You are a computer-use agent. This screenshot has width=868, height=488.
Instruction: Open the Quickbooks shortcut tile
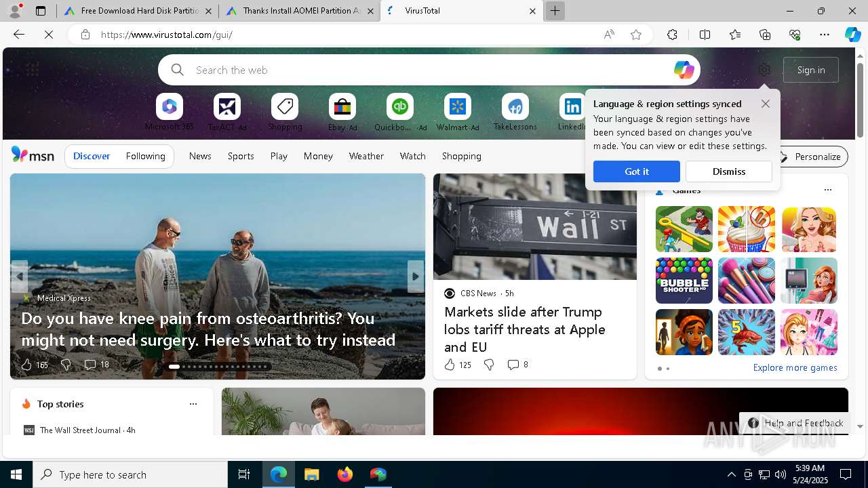click(x=400, y=113)
